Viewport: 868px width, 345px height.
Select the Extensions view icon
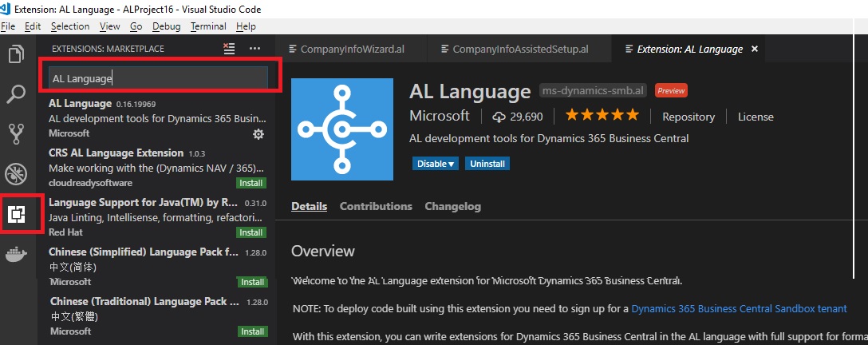click(17, 214)
